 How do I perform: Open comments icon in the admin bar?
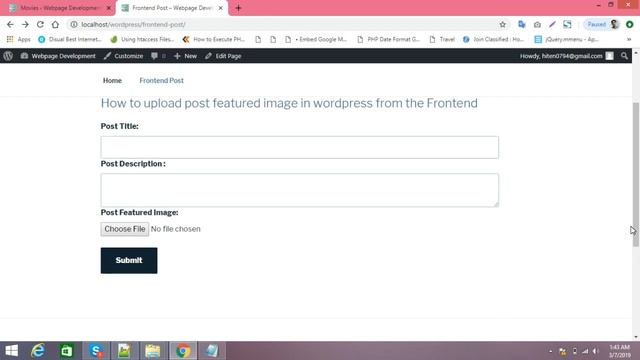tap(158, 56)
